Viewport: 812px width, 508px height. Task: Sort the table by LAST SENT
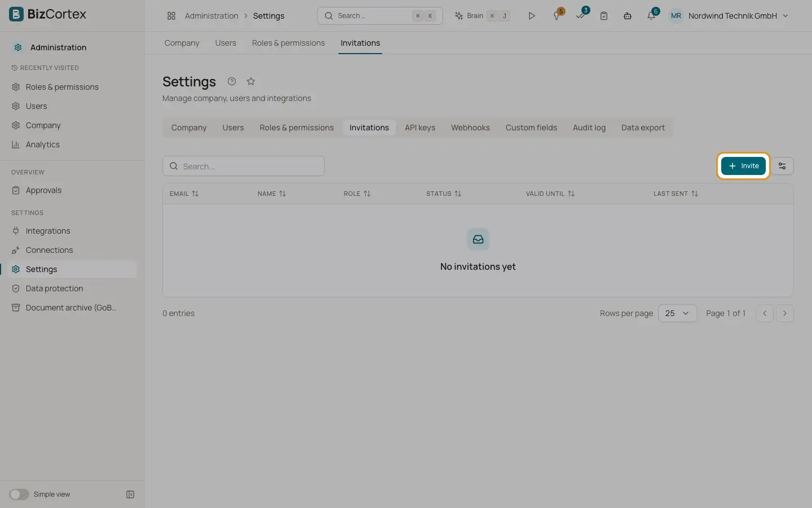[x=676, y=194]
